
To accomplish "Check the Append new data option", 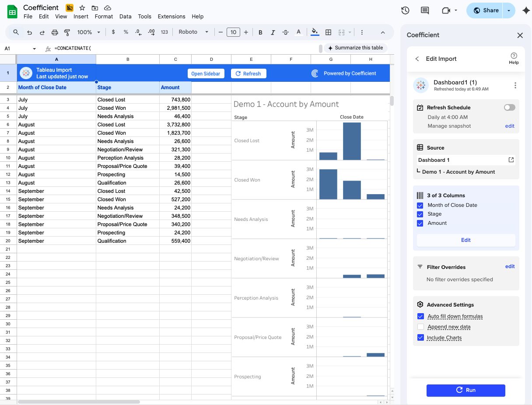I will 420,327.
